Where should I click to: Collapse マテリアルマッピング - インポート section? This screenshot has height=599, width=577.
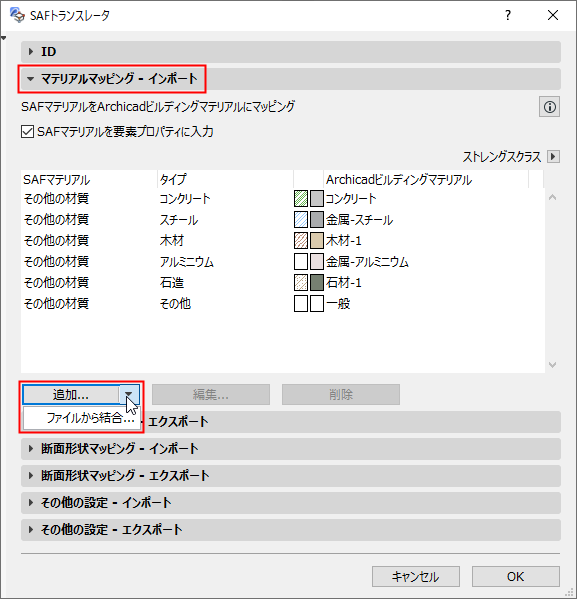(291, 79)
